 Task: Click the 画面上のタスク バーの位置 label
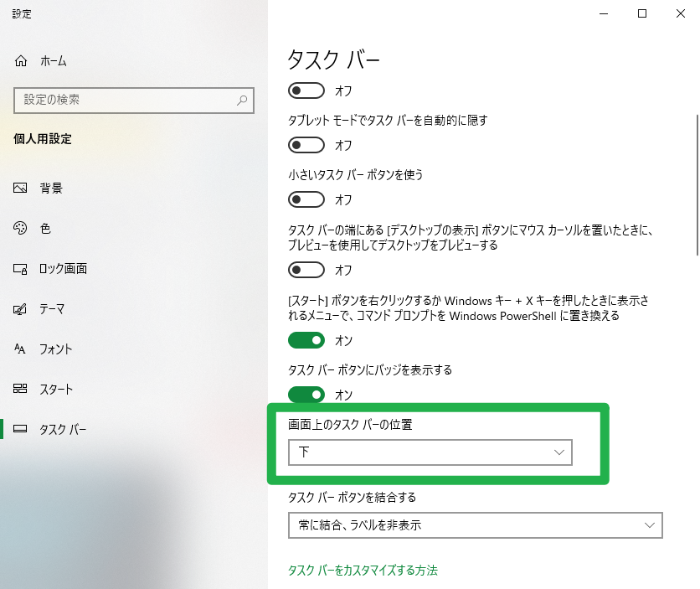coord(350,424)
